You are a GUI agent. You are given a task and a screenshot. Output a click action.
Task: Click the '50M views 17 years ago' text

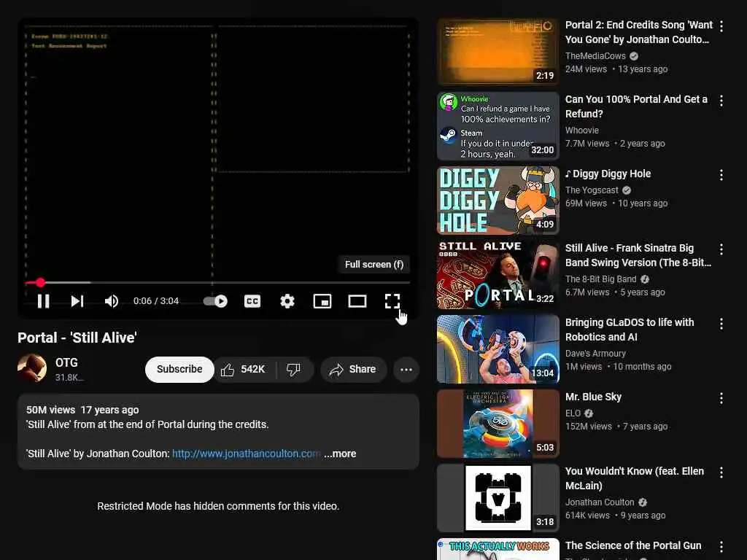click(x=82, y=410)
